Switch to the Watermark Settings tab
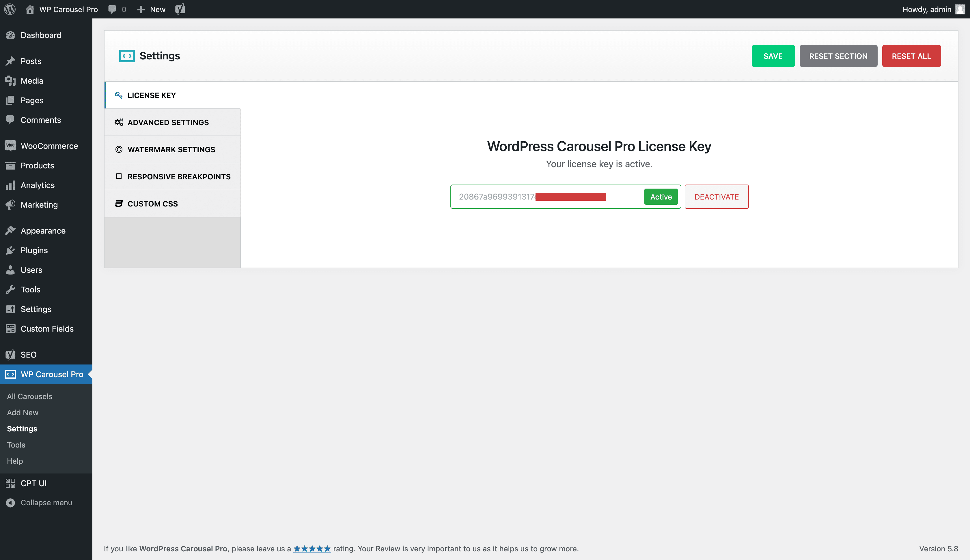Viewport: 970px width, 560px height. (x=171, y=149)
